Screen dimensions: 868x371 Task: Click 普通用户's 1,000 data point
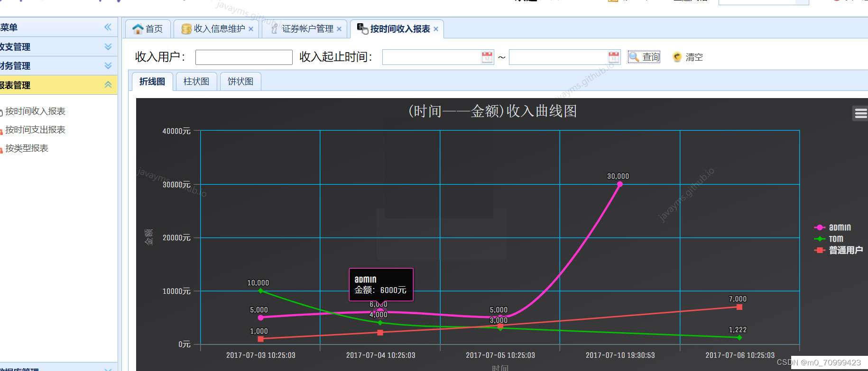point(260,339)
